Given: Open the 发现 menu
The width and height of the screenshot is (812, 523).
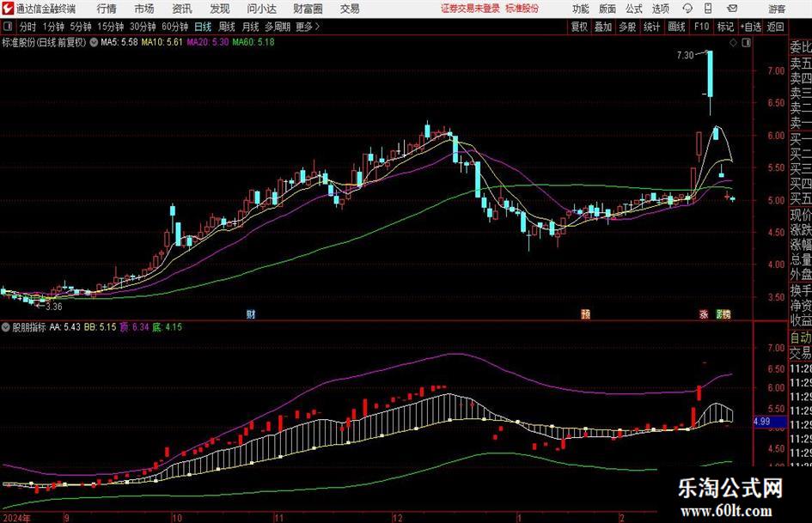Looking at the screenshot, I should [x=220, y=9].
